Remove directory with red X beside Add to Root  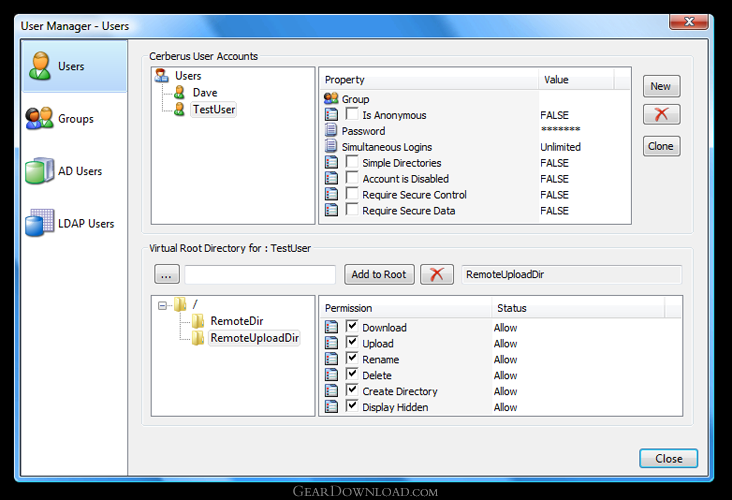436,275
